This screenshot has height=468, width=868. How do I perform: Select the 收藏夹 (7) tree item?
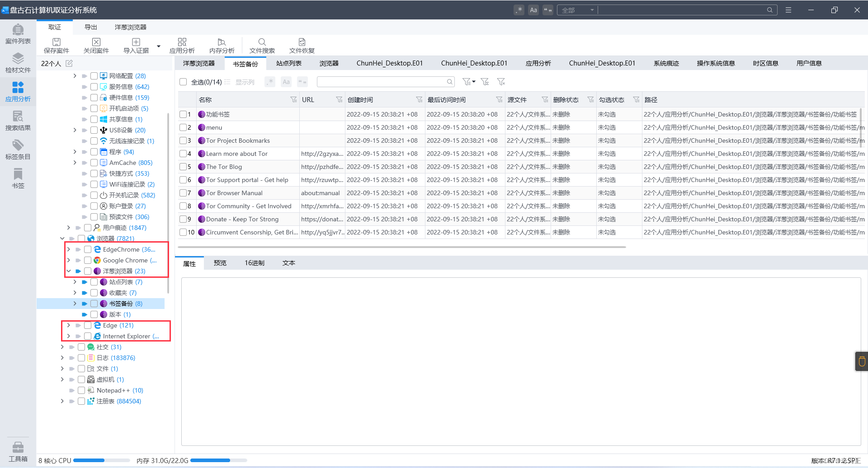[123, 293]
